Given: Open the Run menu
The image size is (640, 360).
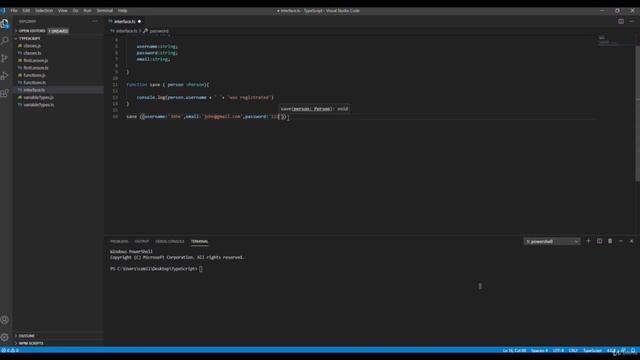Looking at the screenshot, I should tap(87, 11).
